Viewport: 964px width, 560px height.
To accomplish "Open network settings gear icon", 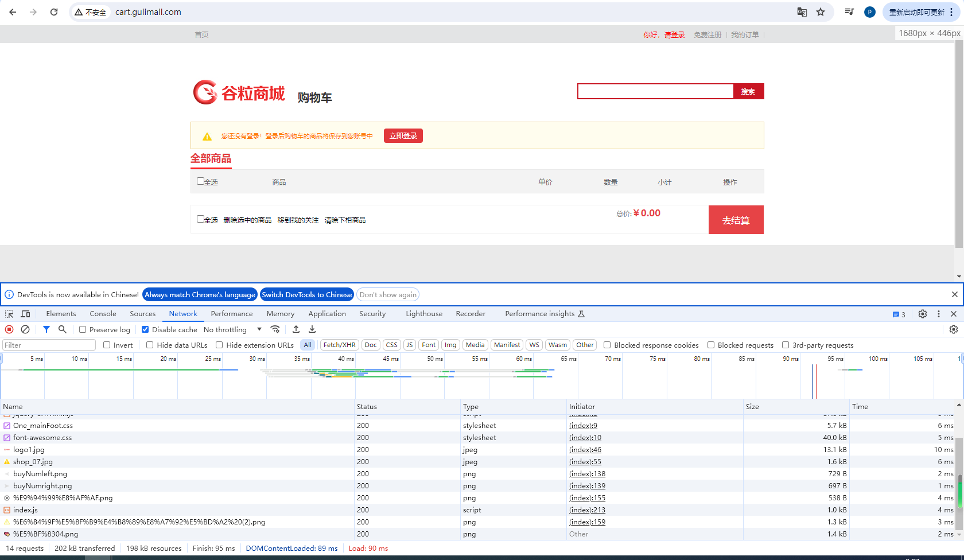I will click(954, 329).
